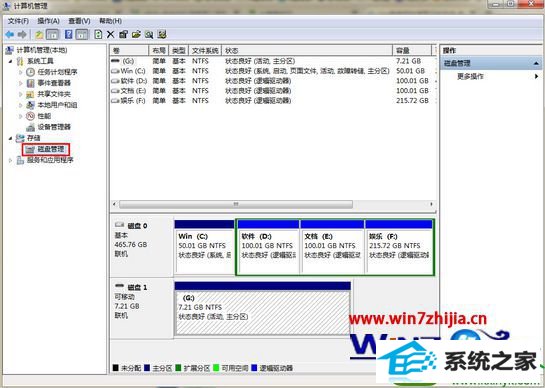Expand the 服务和应用程序 node arrow
545x388 pixels.
point(10,160)
